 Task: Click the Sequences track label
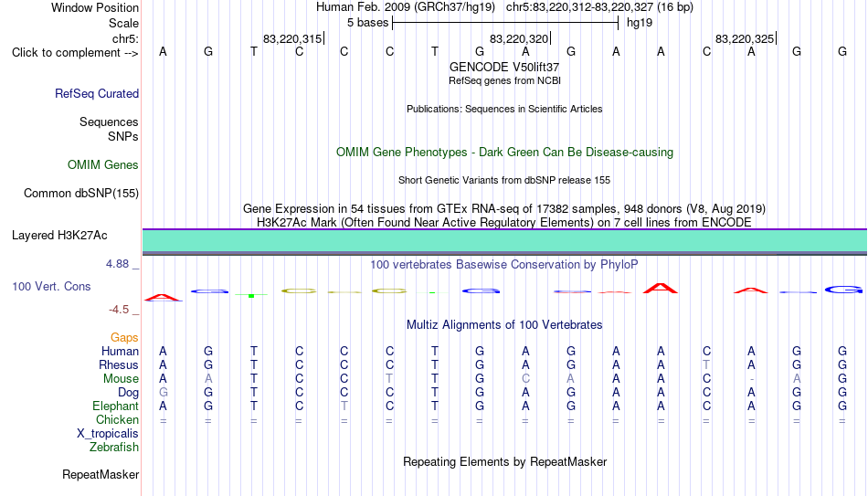(x=109, y=121)
